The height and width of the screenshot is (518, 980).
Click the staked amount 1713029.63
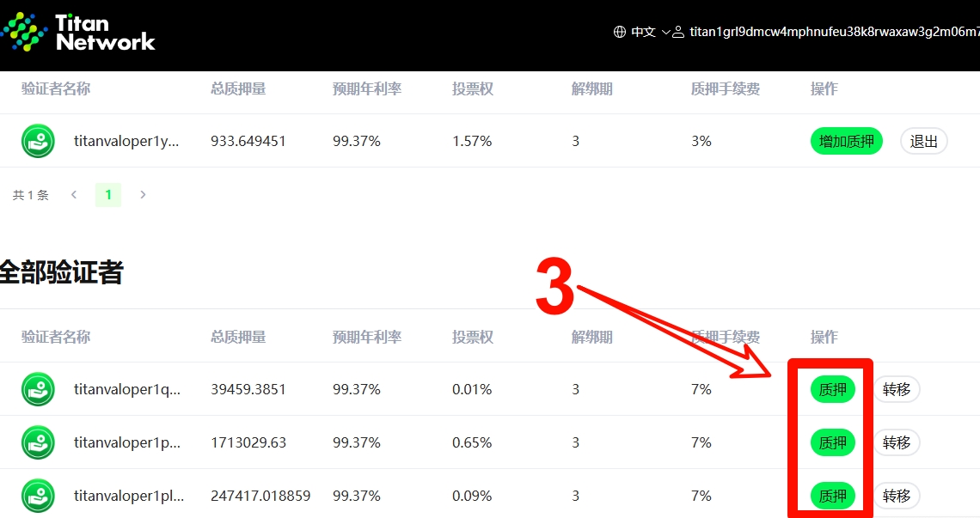point(248,442)
